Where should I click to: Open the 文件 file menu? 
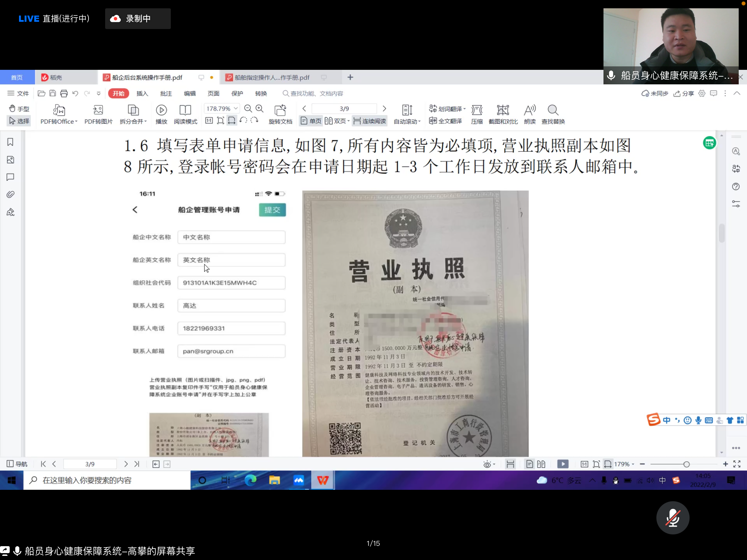click(x=18, y=93)
